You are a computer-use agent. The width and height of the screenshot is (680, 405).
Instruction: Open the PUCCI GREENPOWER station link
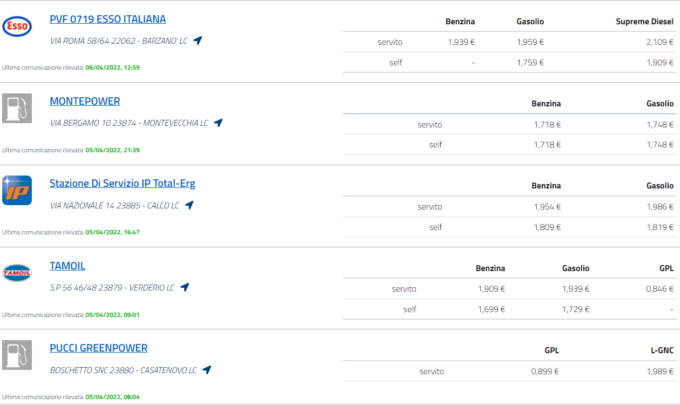point(98,348)
